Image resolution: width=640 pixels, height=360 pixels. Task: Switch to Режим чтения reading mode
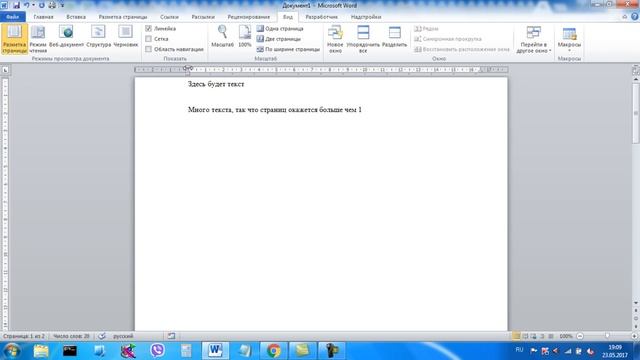(38, 39)
